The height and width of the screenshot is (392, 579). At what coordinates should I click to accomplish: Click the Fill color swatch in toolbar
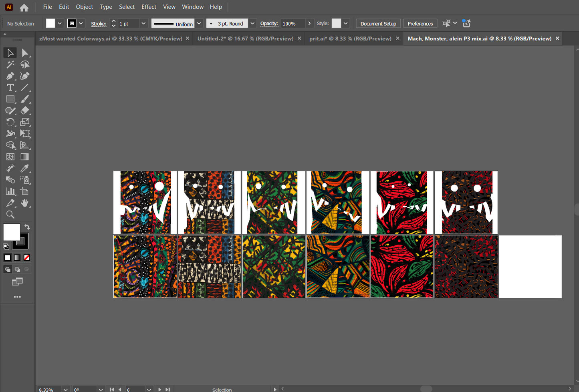[12, 232]
